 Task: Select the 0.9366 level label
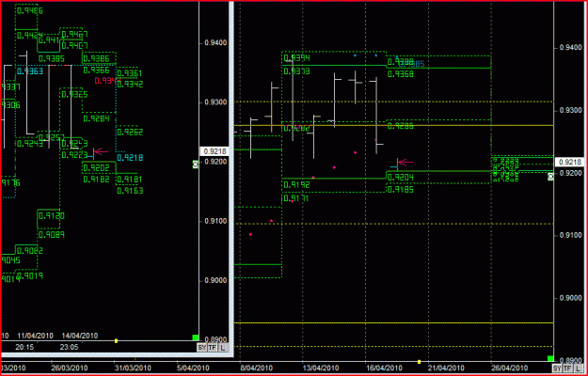point(96,70)
